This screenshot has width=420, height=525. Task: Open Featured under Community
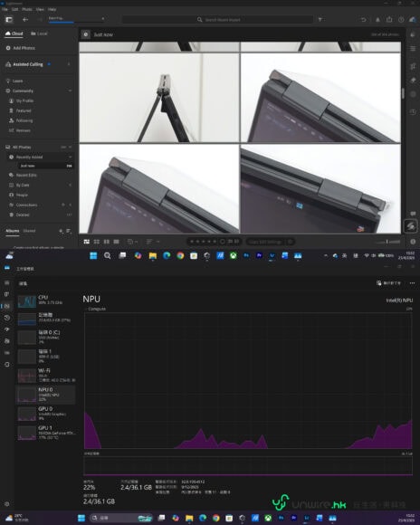point(20,110)
